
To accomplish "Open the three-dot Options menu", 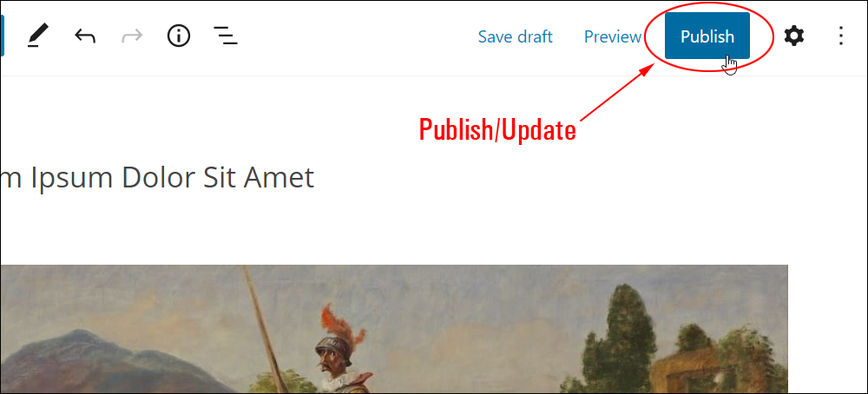I will [x=840, y=36].
